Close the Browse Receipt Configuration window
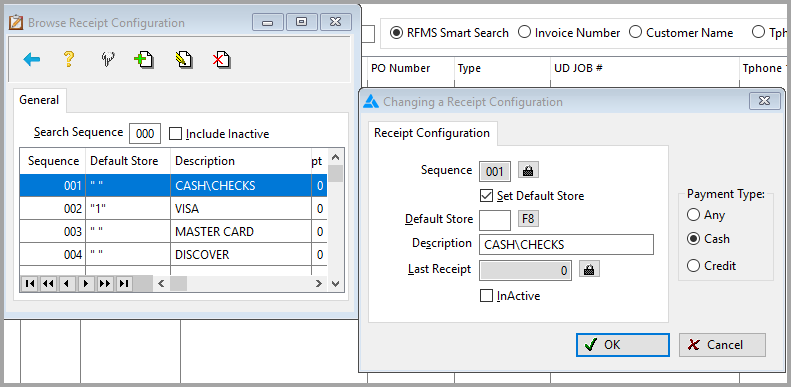This screenshot has width=791, height=387. tap(335, 22)
